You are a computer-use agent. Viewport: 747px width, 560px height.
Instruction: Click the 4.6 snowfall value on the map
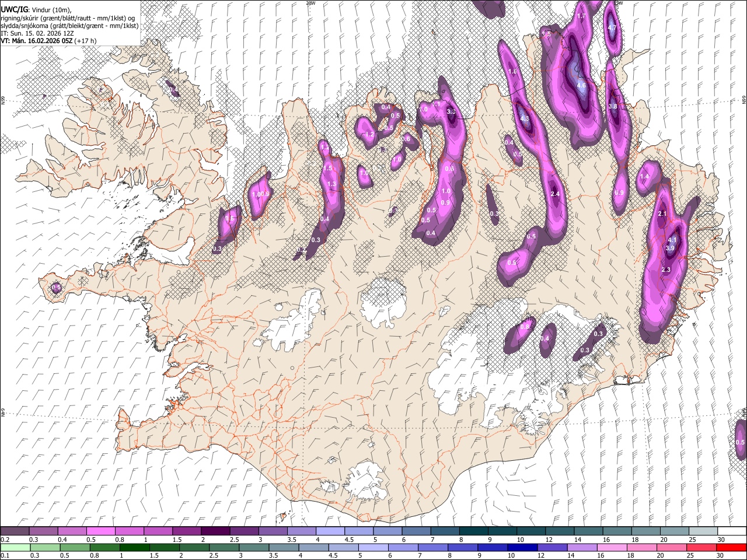point(581,86)
